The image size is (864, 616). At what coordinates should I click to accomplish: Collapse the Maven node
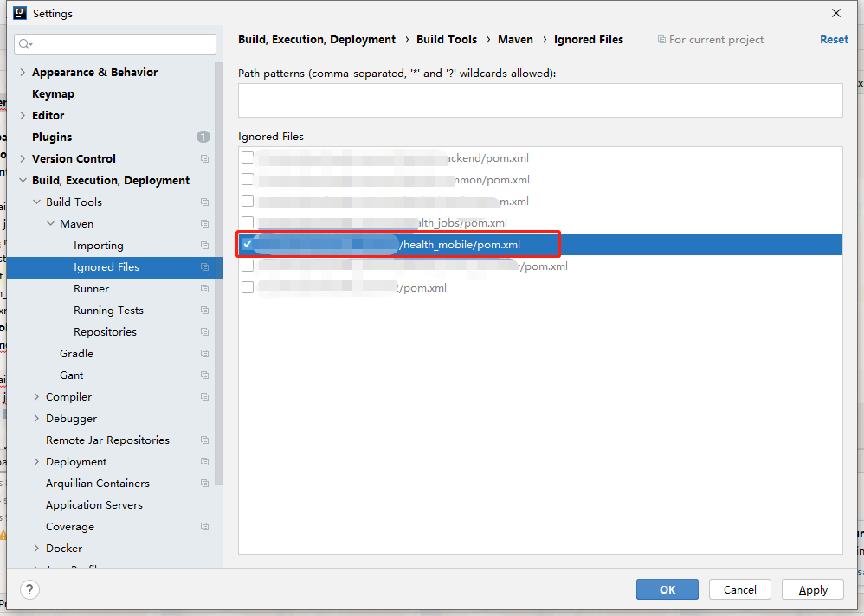point(50,224)
